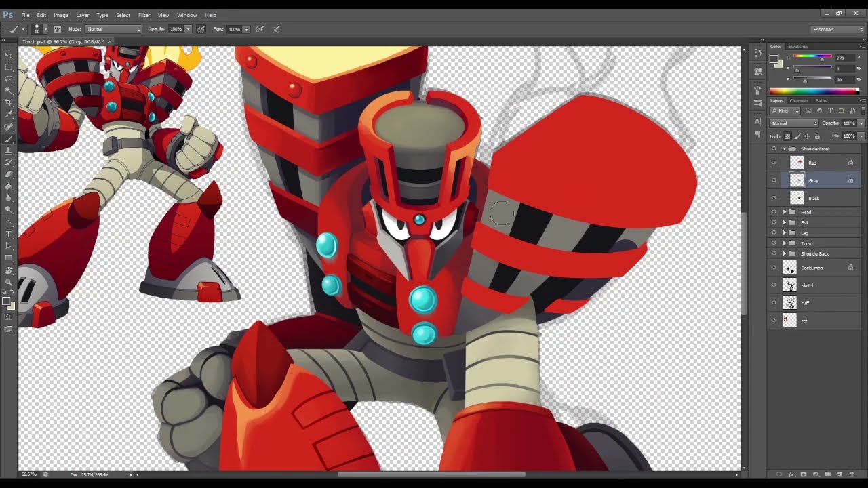This screenshot has height=488, width=868.
Task: Select the Rectangular Marquee tool
Action: pyautogui.click(x=9, y=67)
